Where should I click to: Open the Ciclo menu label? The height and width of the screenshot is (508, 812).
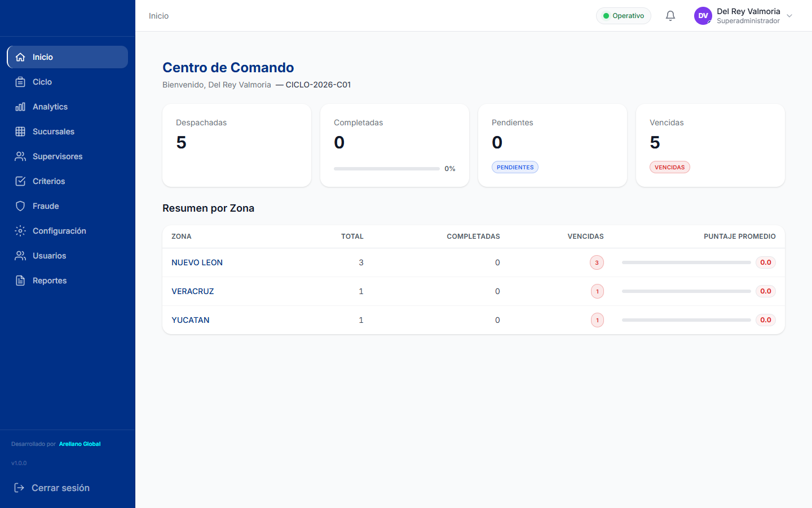42,82
